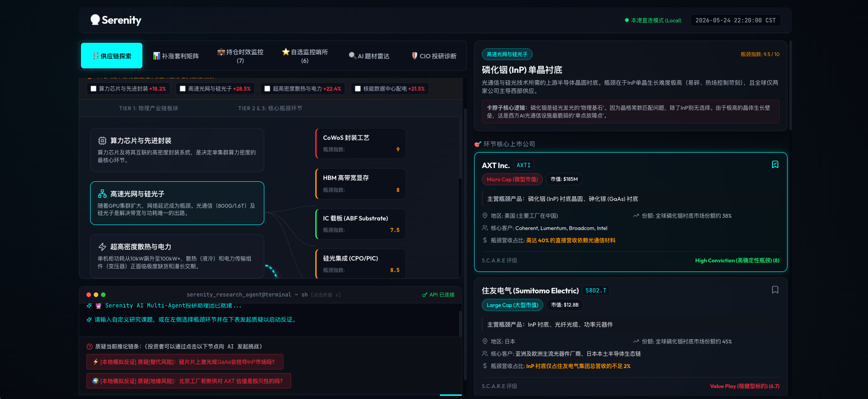Click the sparkle icon before Serenity AI Multi-Agent line
Screen dimensions: 868x399
point(89,306)
